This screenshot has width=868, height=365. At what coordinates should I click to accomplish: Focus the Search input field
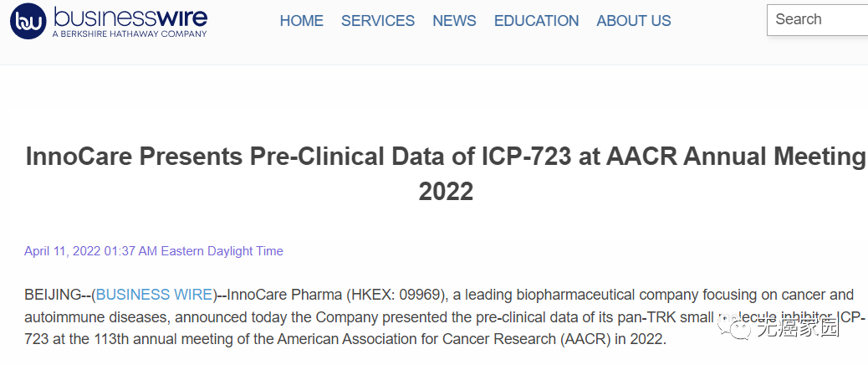(x=819, y=20)
